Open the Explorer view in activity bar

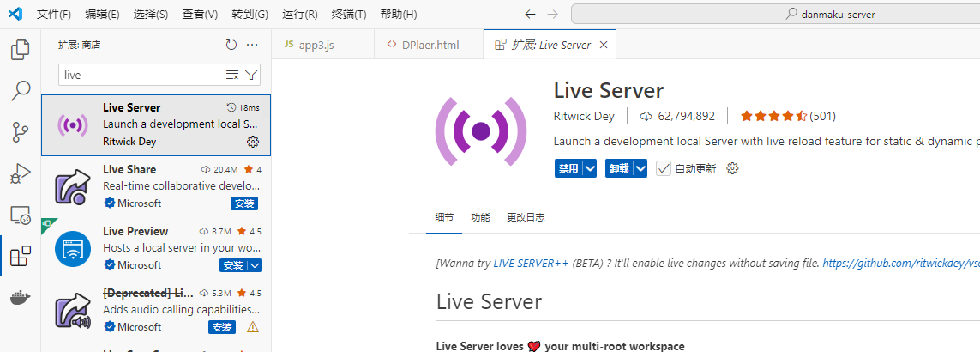click(21, 50)
